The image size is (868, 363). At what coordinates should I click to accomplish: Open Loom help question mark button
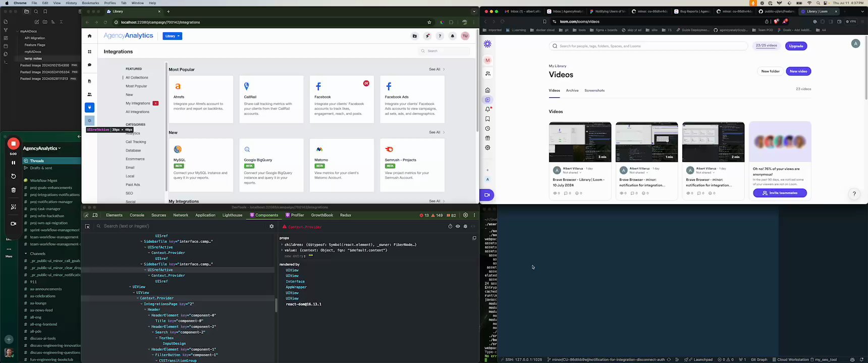coord(854,194)
